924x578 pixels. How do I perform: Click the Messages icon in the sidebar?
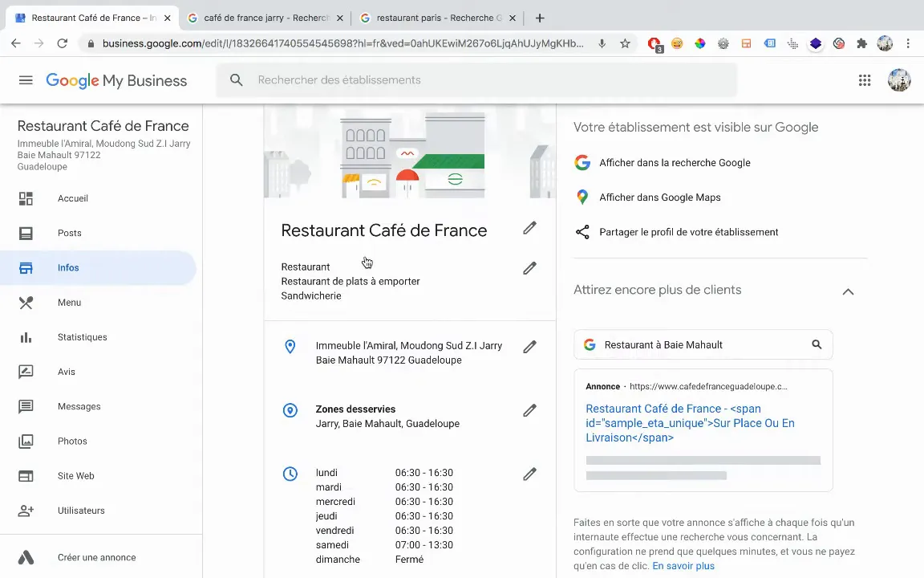[26, 406]
